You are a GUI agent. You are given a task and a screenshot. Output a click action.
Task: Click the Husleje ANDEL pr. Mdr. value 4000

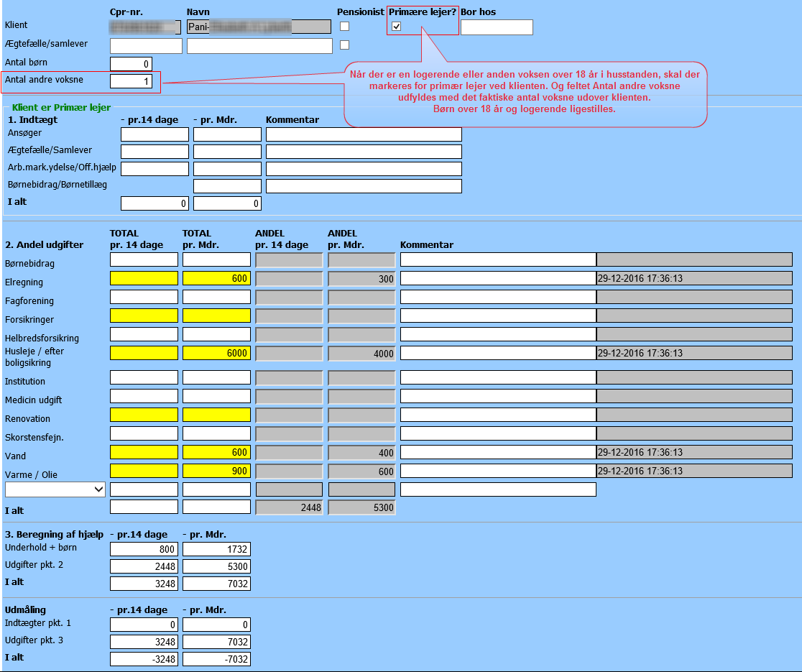[361, 354]
